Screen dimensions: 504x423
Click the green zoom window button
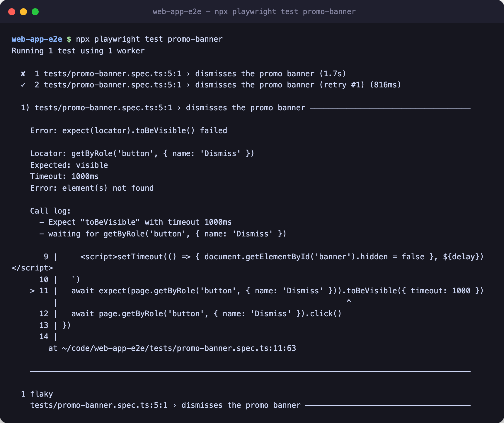click(x=35, y=12)
